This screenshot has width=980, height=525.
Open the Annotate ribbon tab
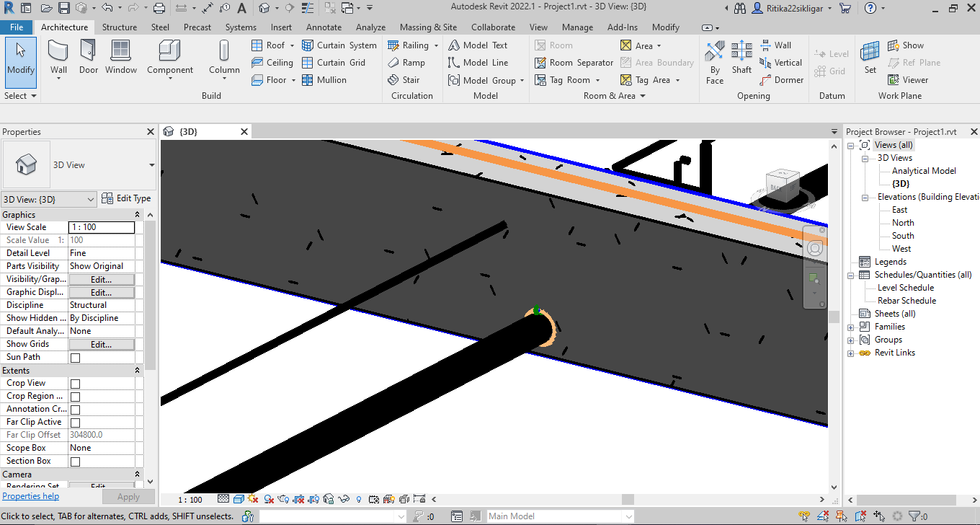[x=324, y=27]
